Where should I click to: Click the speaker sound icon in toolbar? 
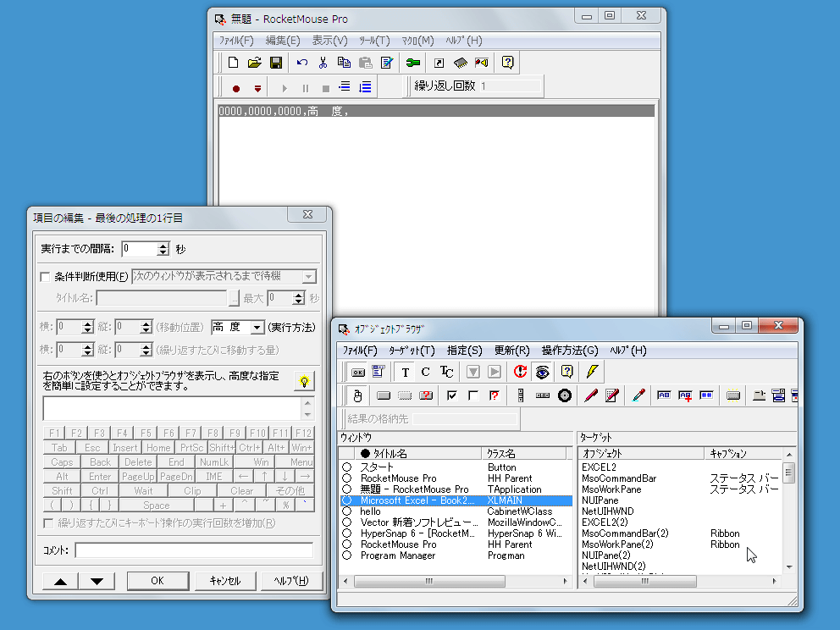tap(482, 63)
